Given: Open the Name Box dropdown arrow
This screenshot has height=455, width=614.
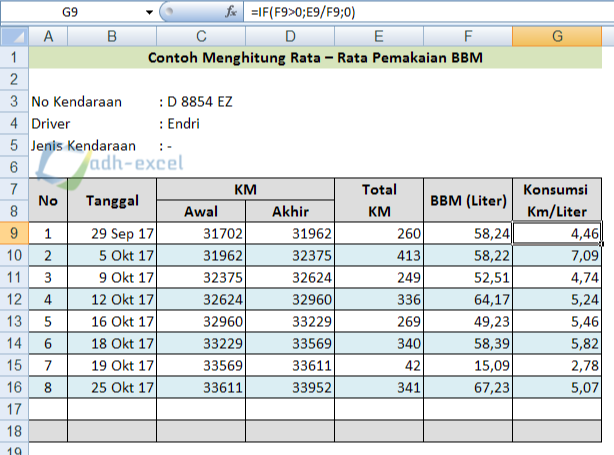Looking at the screenshot, I should [150, 12].
